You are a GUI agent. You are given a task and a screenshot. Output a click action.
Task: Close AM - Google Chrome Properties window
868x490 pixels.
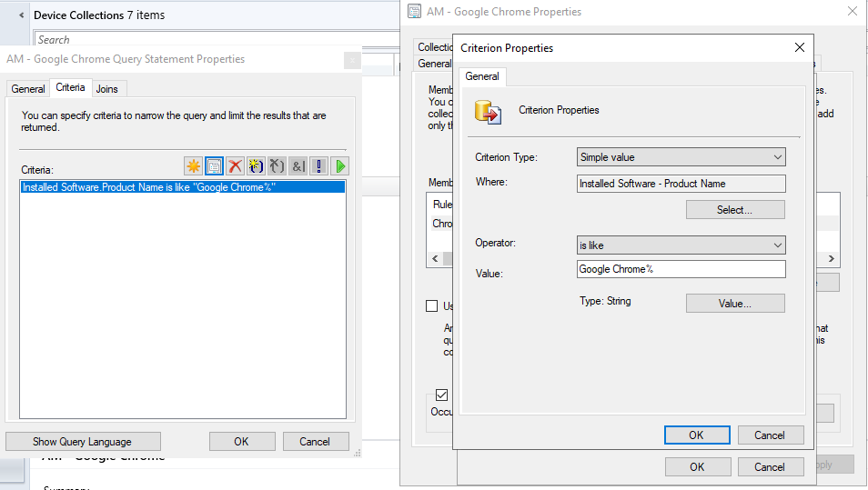click(x=853, y=11)
